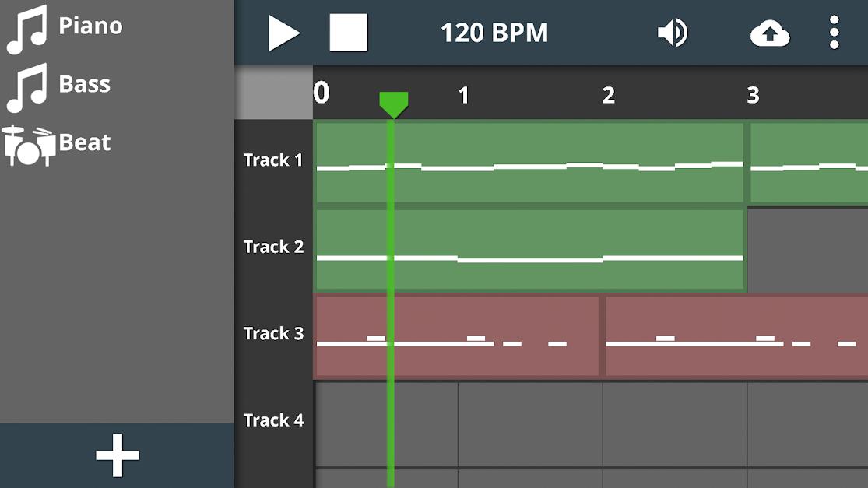Select the first red Track 3 clip
This screenshot has height=488, width=868.
(457, 336)
